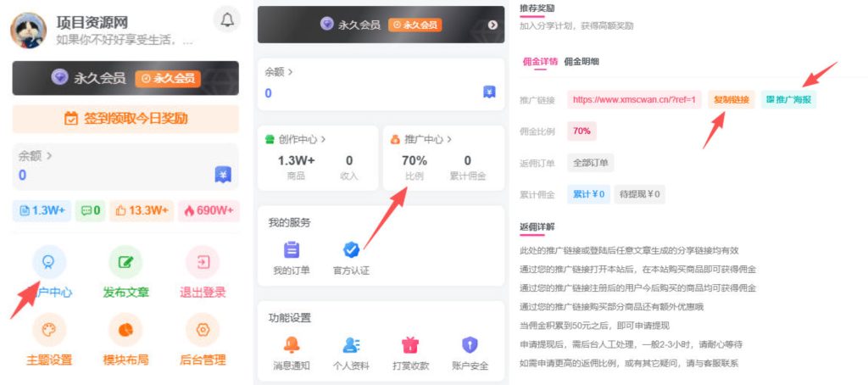The width and height of the screenshot is (868, 385).
Task: Open 我的订单 clipboard icon
Action: [292, 250]
